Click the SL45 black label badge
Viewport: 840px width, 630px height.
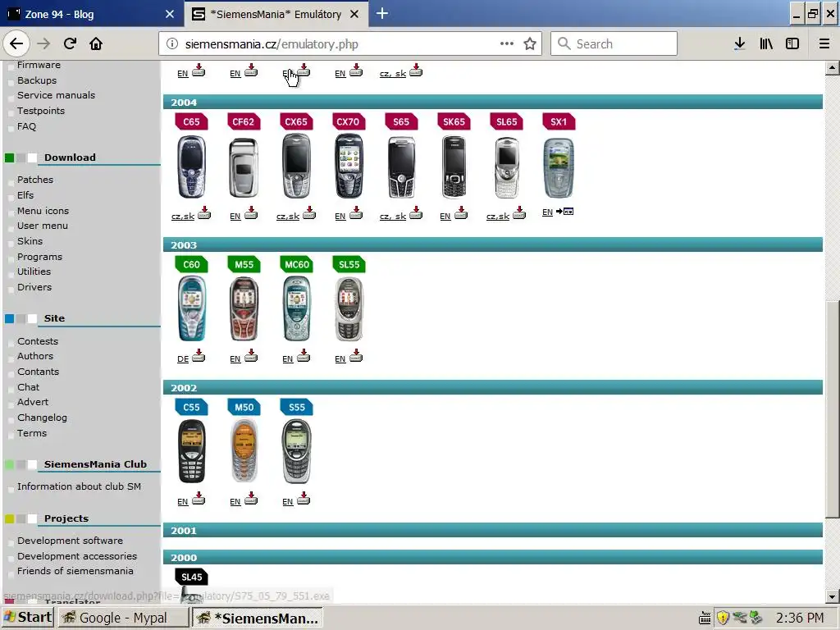pos(191,577)
